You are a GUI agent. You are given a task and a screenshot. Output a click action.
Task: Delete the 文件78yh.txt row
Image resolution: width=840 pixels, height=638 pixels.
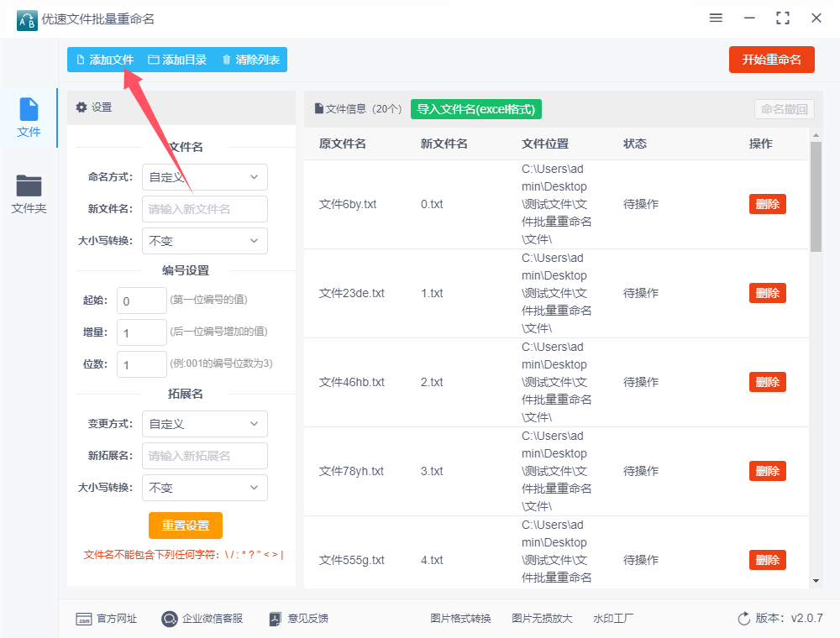coord(767,471)
